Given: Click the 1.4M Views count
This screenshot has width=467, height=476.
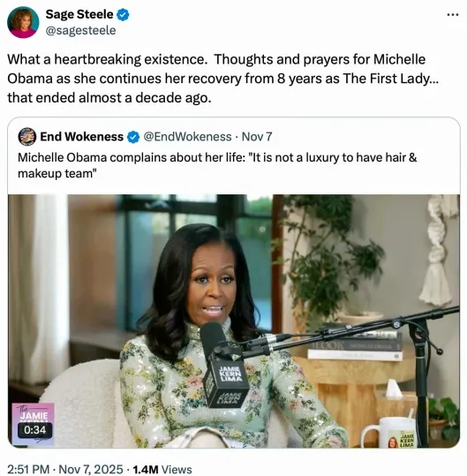Looking at the screenshot, I should pos(162,469).
